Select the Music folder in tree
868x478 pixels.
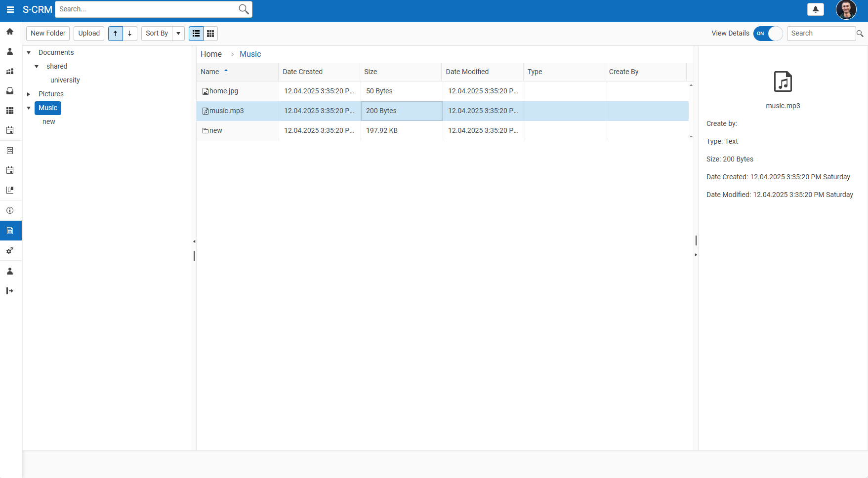(x=48, y=108)
